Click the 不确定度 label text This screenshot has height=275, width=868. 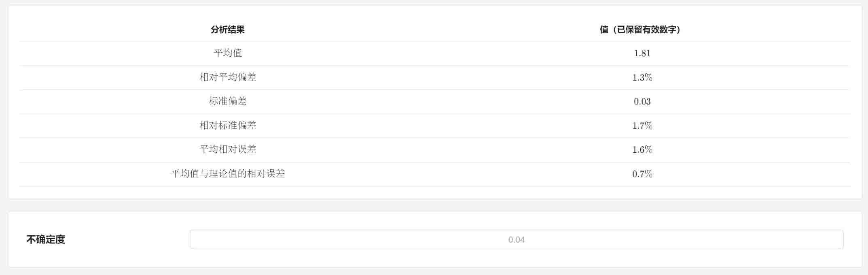pyautogui.click(x=46, y=239)
